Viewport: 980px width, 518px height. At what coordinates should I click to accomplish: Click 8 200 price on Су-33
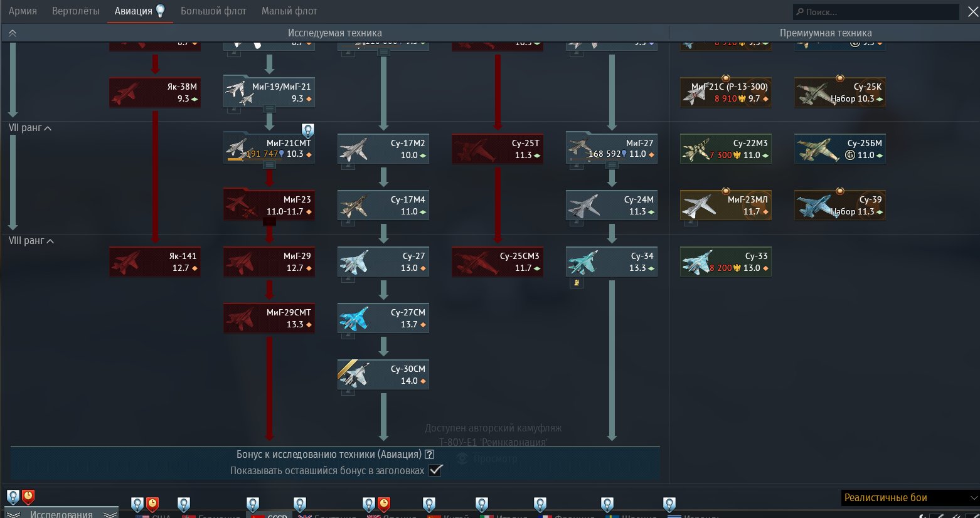click(x=722, y=268)
